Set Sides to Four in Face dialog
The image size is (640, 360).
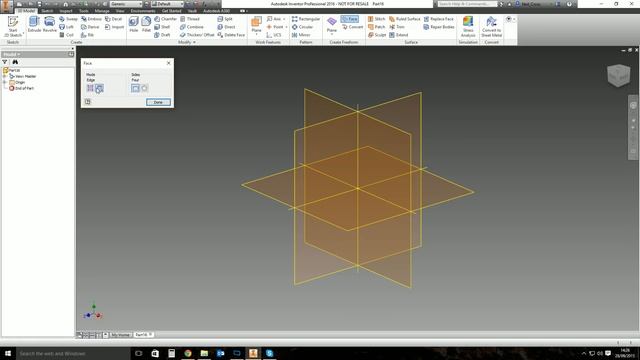135,88
